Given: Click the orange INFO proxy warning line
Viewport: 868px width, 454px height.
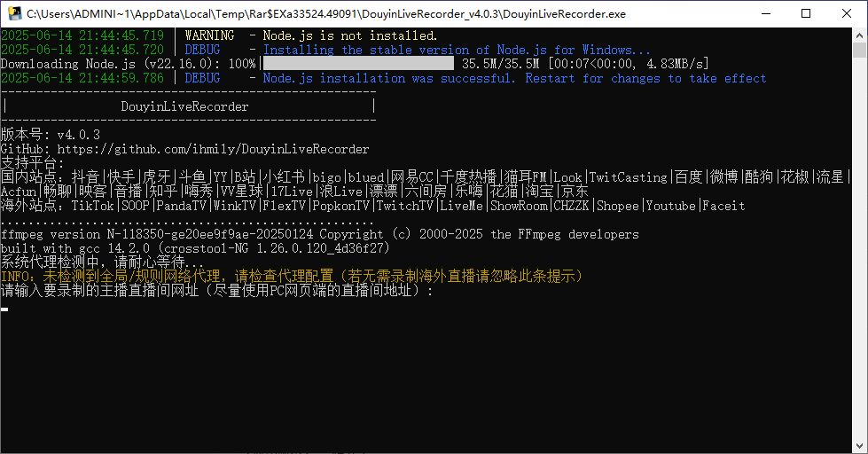Looking at the screenshot, I should pos(293,277).
